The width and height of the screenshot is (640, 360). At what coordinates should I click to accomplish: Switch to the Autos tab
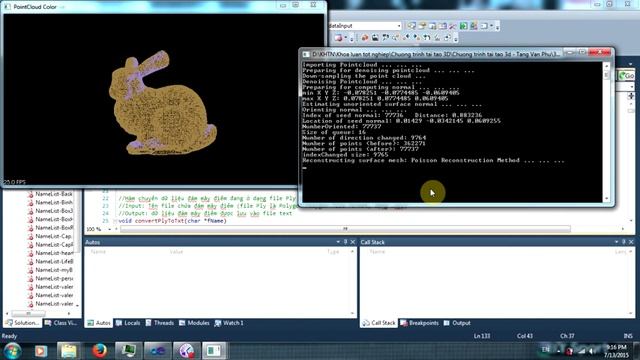coord(99,323)
